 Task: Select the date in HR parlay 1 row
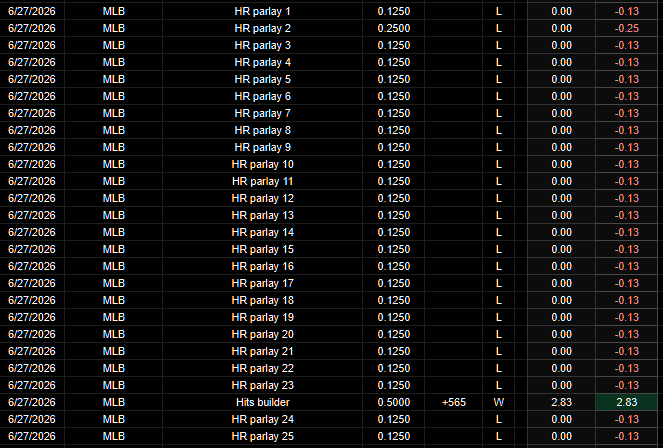(32, 11)
